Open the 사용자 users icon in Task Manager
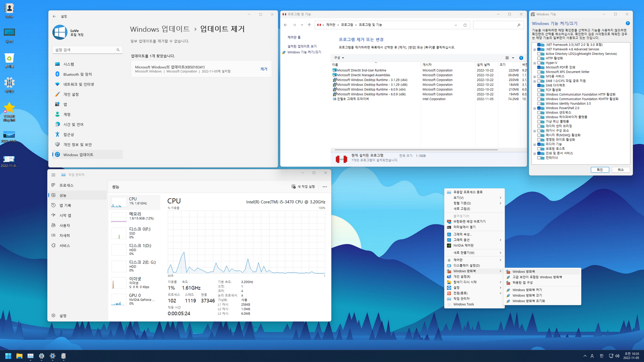The height and width of the screenshot is (362, 644). 53,225
